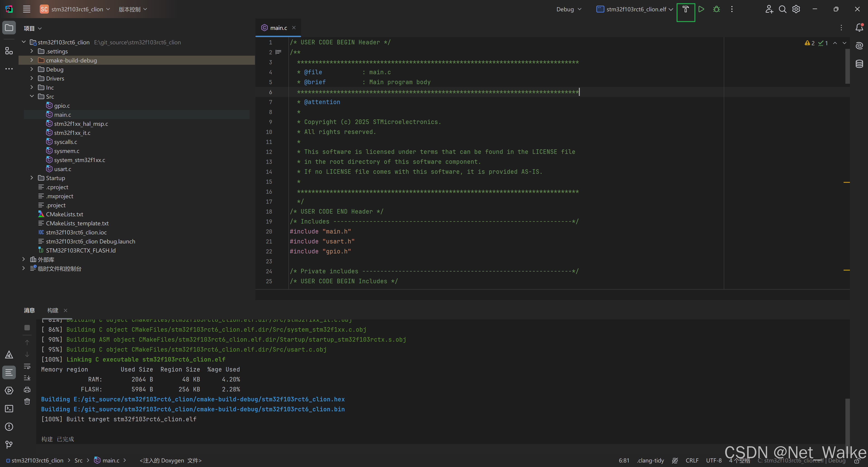Image resolution: width=868 pixels, height=467 pixels.
Task: Click the hammer Build icon
Action: (x=685, y=10)
